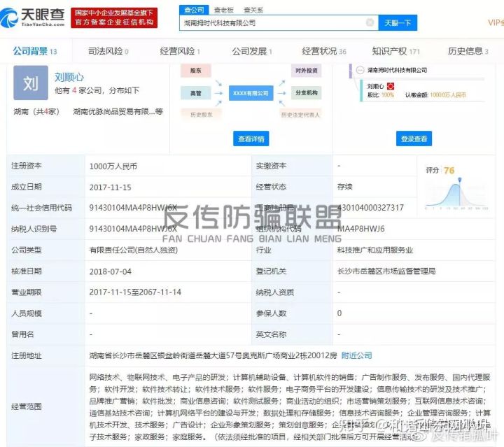The width and height of the screenshot is (504, 447).
Task: Click the XXXX有限公司 center diagram box
Action: pyautogui.click(x=251, y=93)
